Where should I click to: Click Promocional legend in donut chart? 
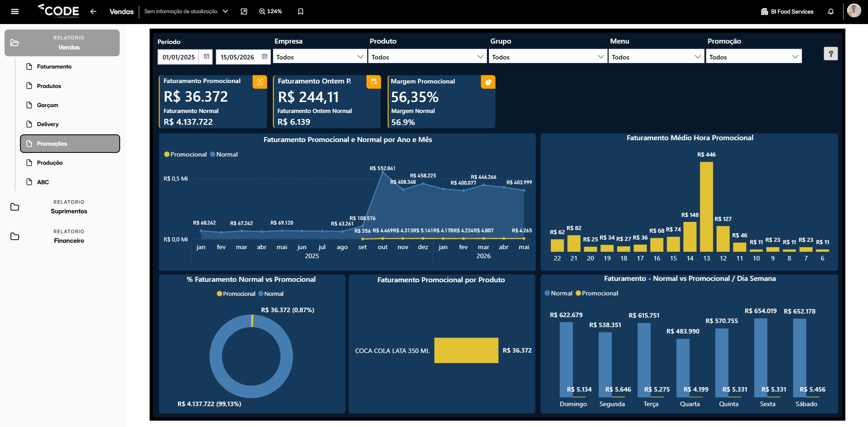click(236, 294)
